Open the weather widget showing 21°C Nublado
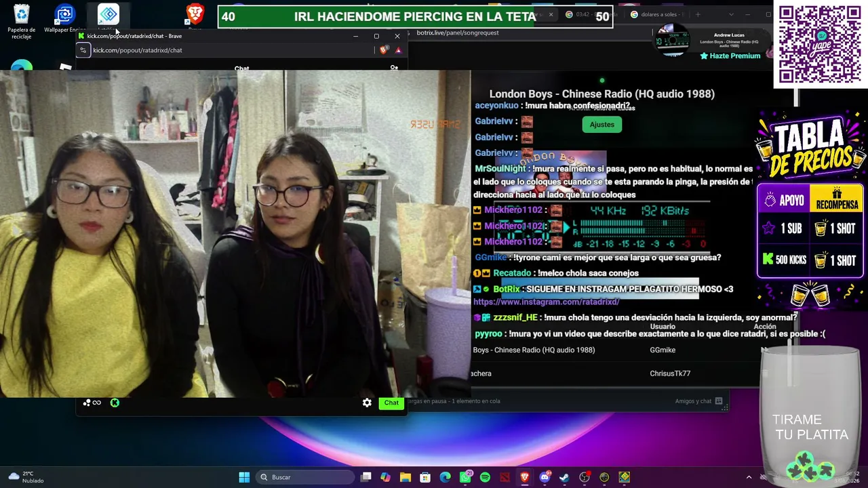This screenshot has height=488, width=868. pos(26,477)
